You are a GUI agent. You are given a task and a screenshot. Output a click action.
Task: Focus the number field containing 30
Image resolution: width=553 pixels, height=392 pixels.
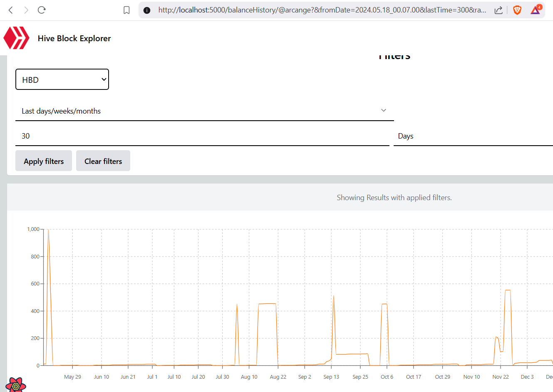[202, 136]
